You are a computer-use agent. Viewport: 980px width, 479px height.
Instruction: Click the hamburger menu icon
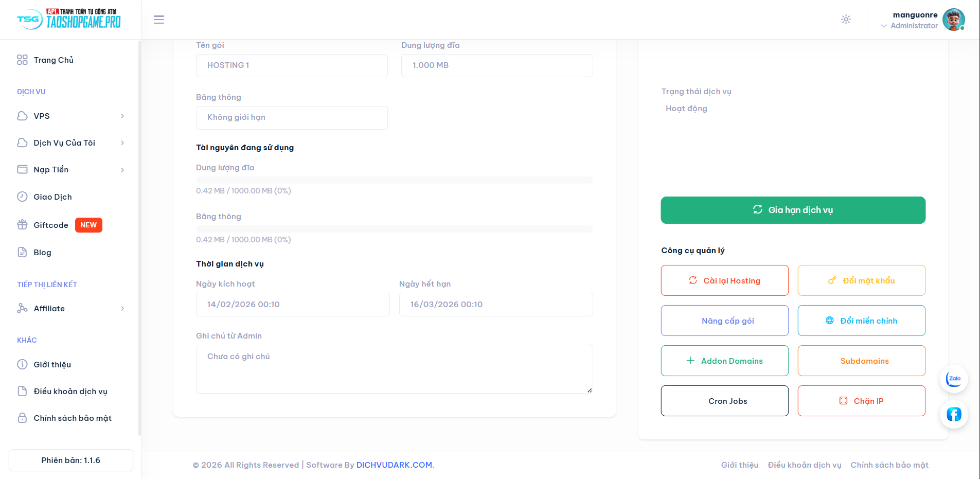click(x=159, y=20)
